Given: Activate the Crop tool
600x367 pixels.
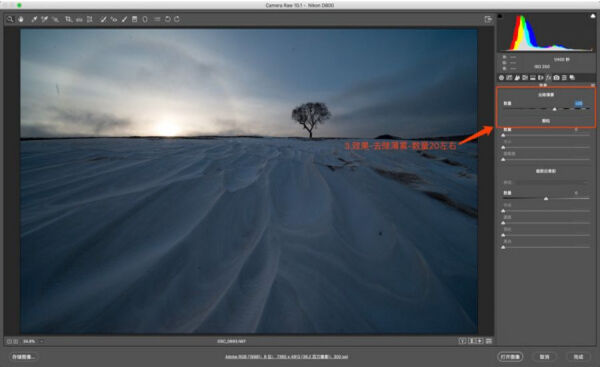Looking at the screenshot, I should pos(68,19).
